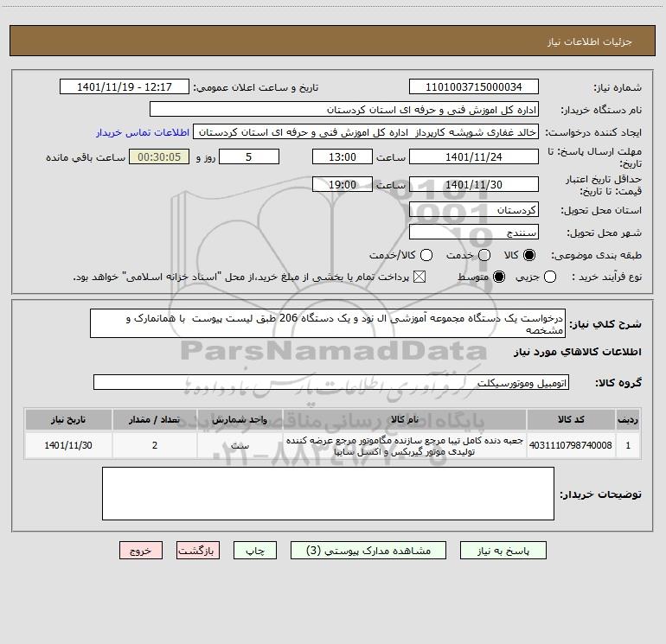The height and width of the screenshot is (644, 666).
Task: Click the ردیف column header
Action: [628, 419]
